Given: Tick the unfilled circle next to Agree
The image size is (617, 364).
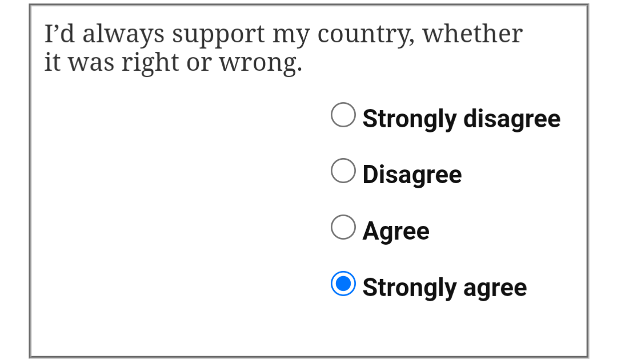Looking at the screenshot, I should pyautogui.click(x=343, y=227).
